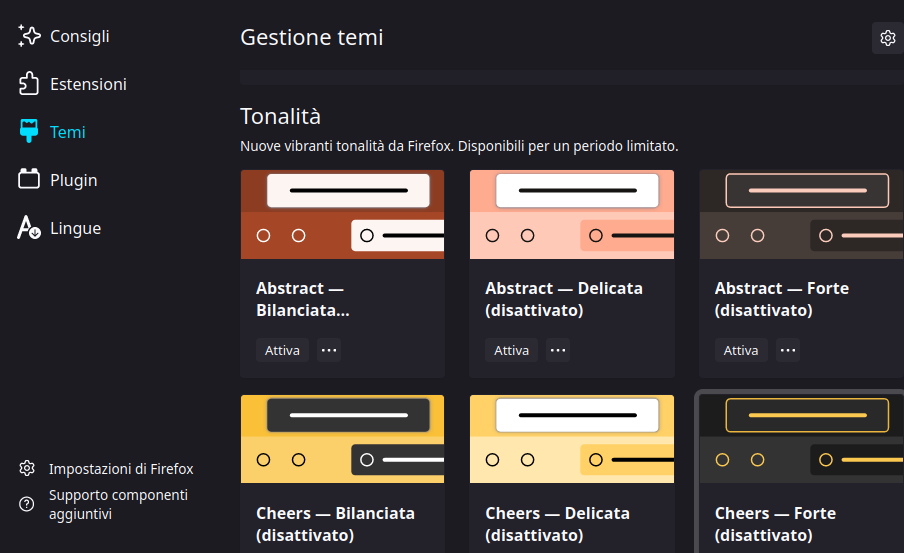Click the Abstract — Bilanciata... title

click(303, 299)
